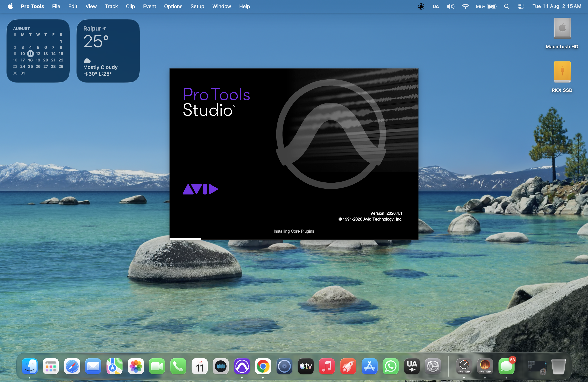Click the Avid Link menu bar icon
This screenshot has height=382, width=588.
click(x=421, y=6)
